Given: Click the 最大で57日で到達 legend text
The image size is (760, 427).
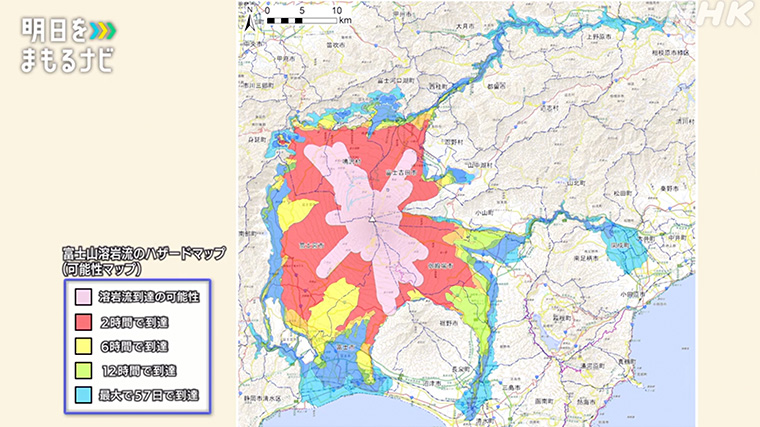Looking at the screenshot, I should 150,395.
